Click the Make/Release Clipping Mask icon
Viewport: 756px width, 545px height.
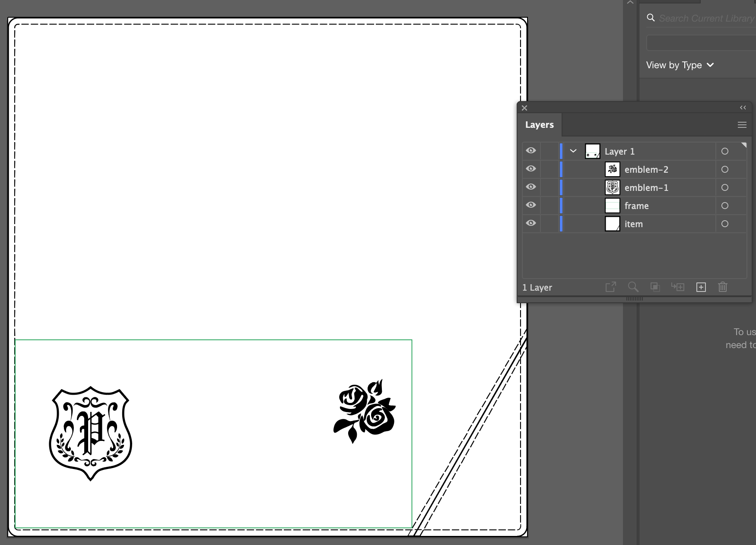[x=655, y=287]
